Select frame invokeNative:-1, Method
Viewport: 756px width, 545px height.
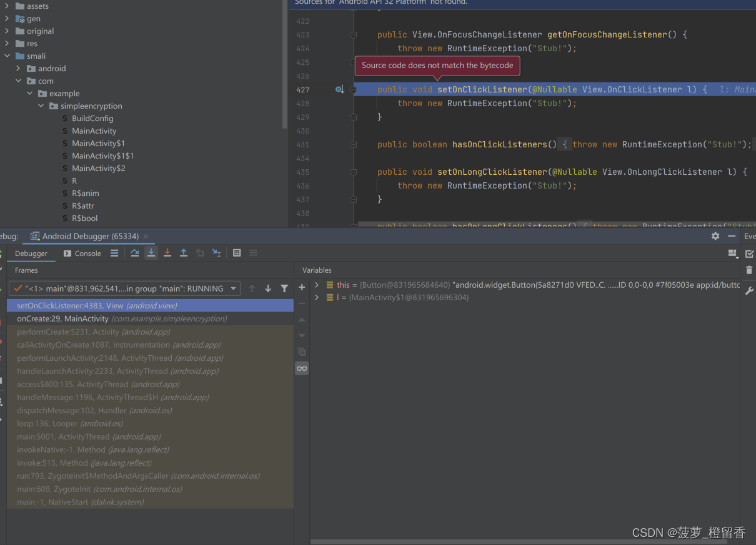coord(150,449)
